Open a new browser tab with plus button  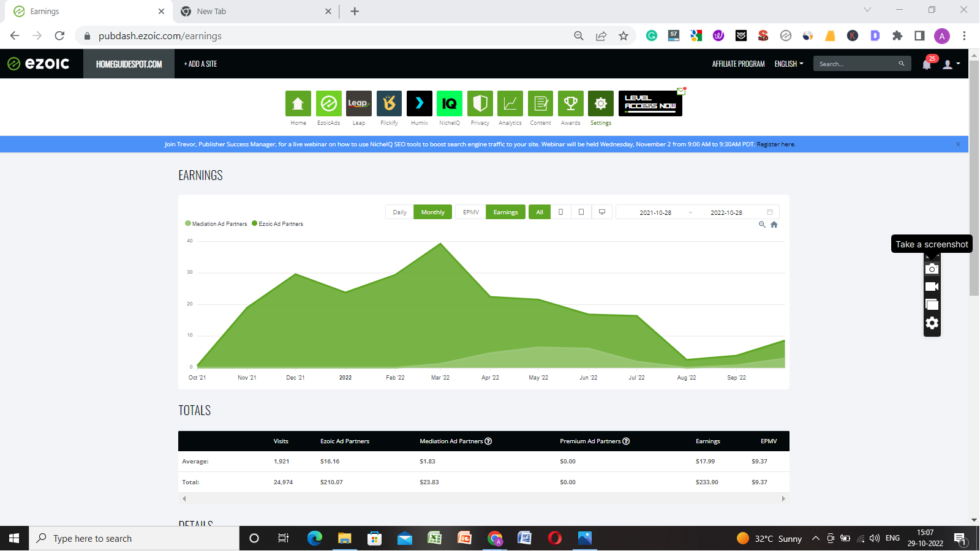355,11
